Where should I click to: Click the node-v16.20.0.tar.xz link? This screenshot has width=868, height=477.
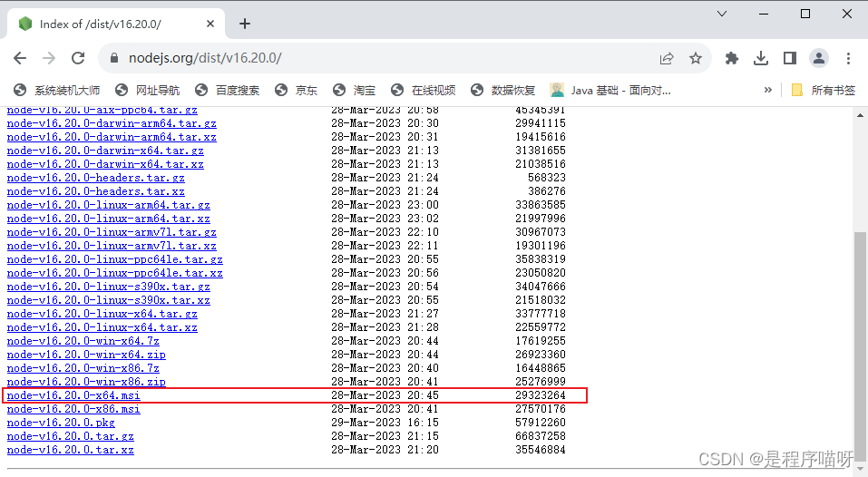click(71, 450)
